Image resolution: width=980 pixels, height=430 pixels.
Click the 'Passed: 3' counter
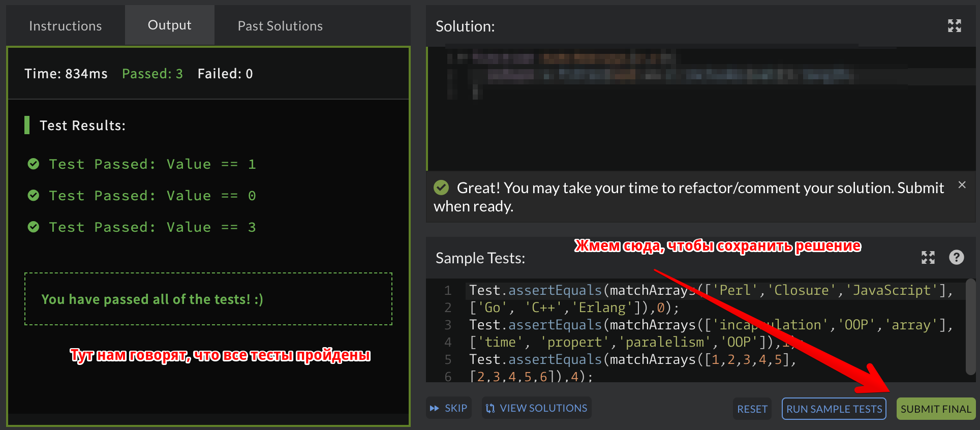coord(152,74)
